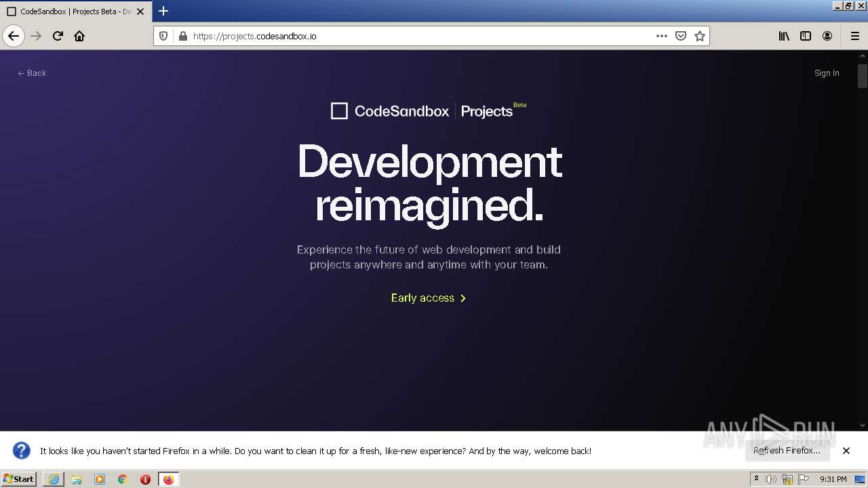Open page actions three-dot menu
The width and height of the screenshot is (868, 488).
click(x=662, y=36)
